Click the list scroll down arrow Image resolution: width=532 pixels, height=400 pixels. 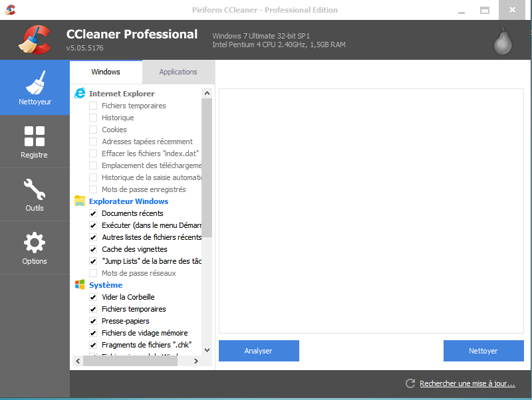[207, 350]
